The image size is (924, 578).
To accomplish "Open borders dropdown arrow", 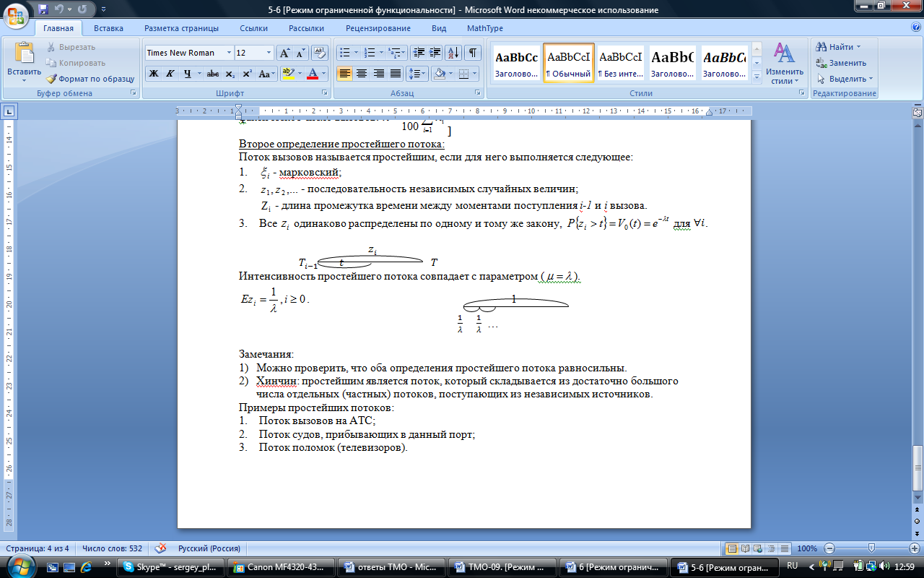I will click(474, 74).
